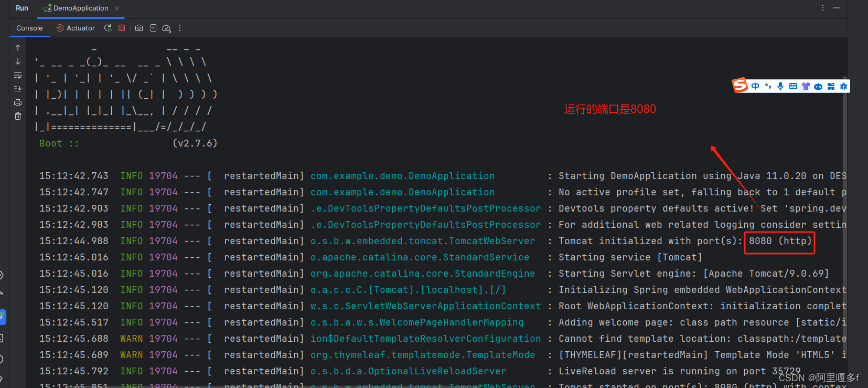This screenshot has width=868, height=388.
Task: Rerun DemoApplication with the rerun icon
Action: click(x=108, y=28)
